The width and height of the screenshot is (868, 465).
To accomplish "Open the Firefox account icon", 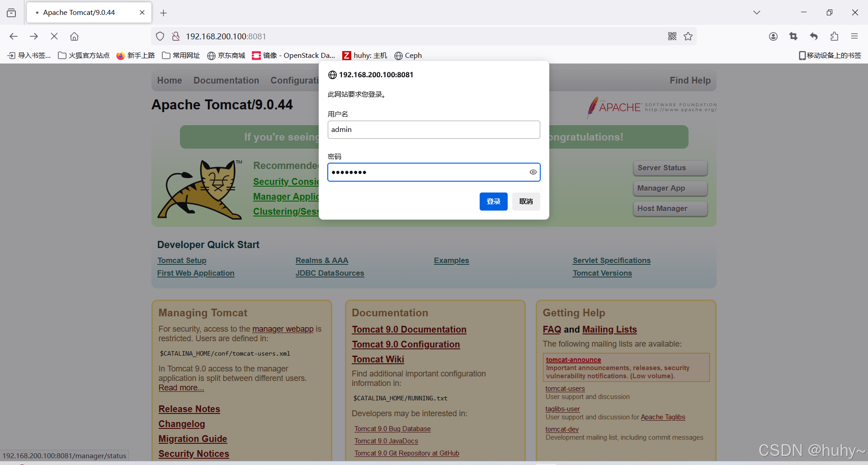I will (x=773, y=36).
